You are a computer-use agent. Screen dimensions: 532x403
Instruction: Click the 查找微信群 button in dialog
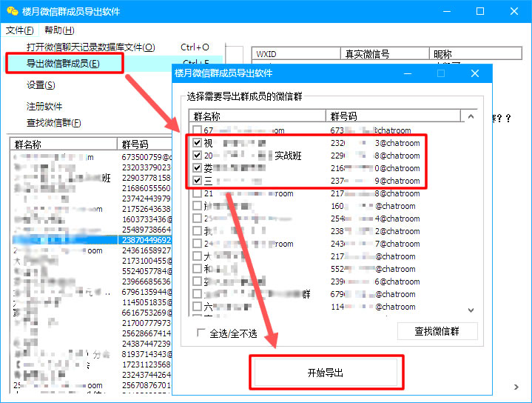(437, 331)
